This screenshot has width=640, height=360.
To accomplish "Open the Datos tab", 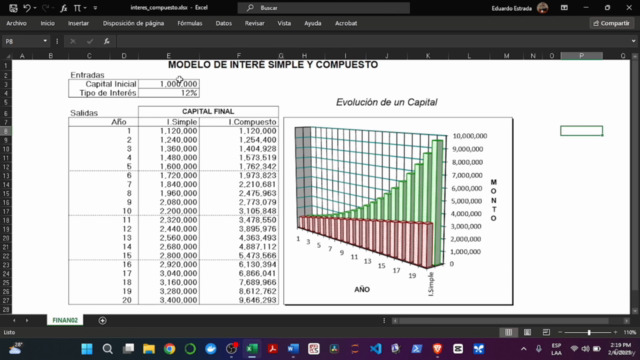I will 224,23.
